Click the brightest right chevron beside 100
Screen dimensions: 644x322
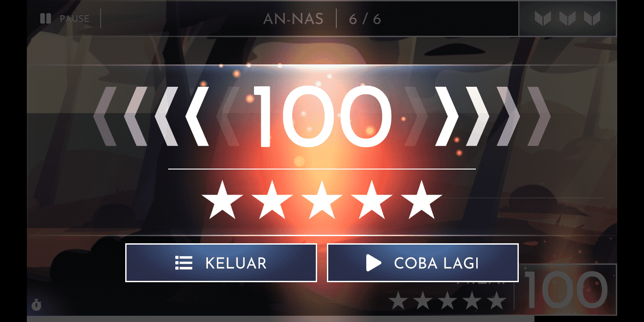447,116
